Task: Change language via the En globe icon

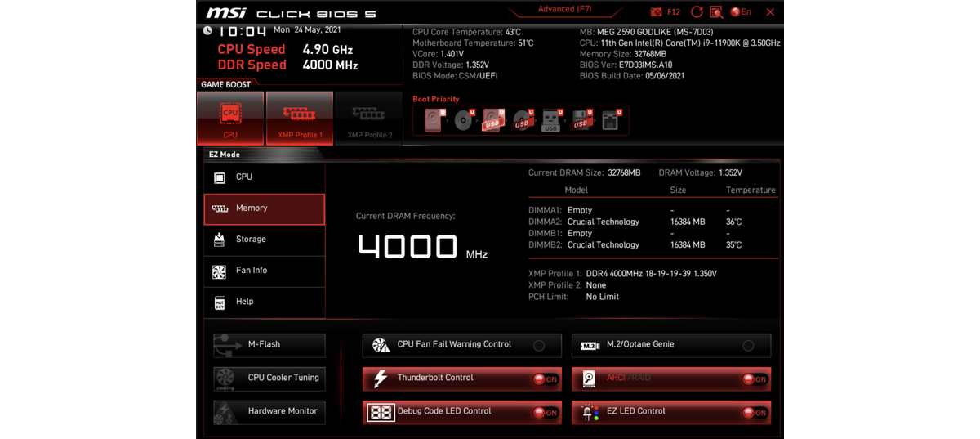Action: coord(741,12)
